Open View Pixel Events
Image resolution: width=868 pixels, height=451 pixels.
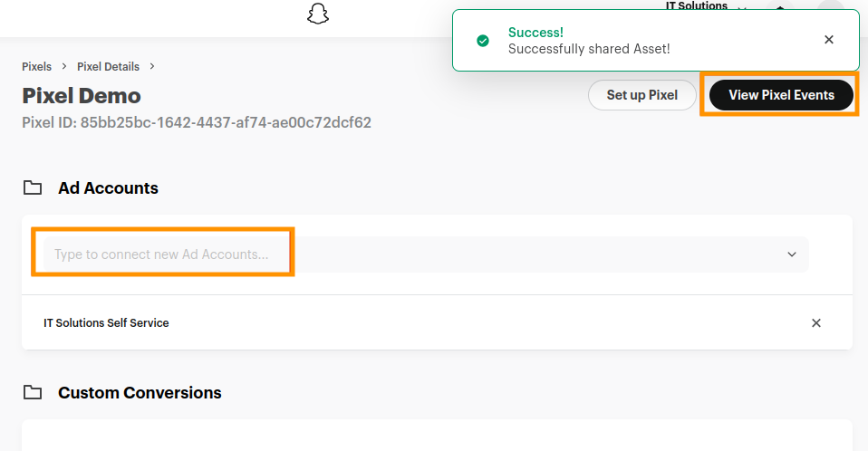pyautogui.click(x=781, y=95)
